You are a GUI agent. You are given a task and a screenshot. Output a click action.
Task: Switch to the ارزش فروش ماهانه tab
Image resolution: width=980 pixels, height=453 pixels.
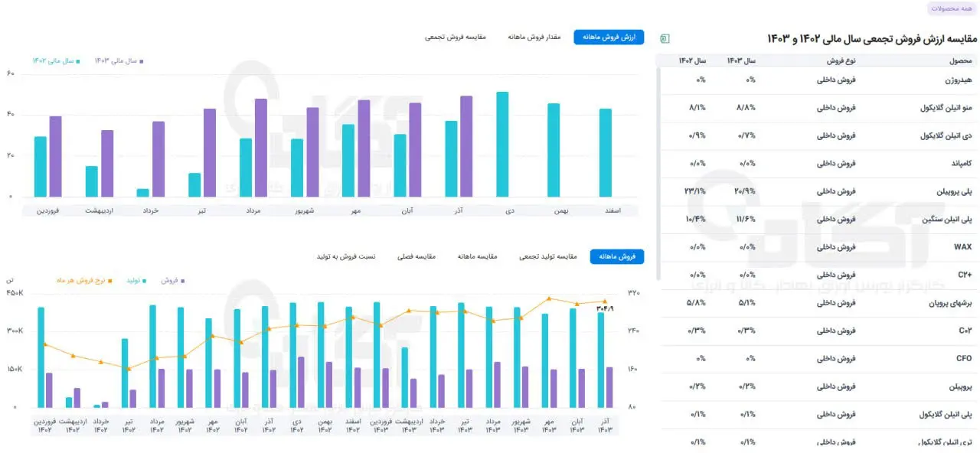[x=609, y=37]
